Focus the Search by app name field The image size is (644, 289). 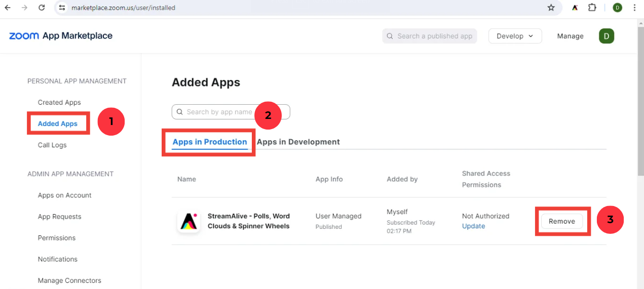218,112
